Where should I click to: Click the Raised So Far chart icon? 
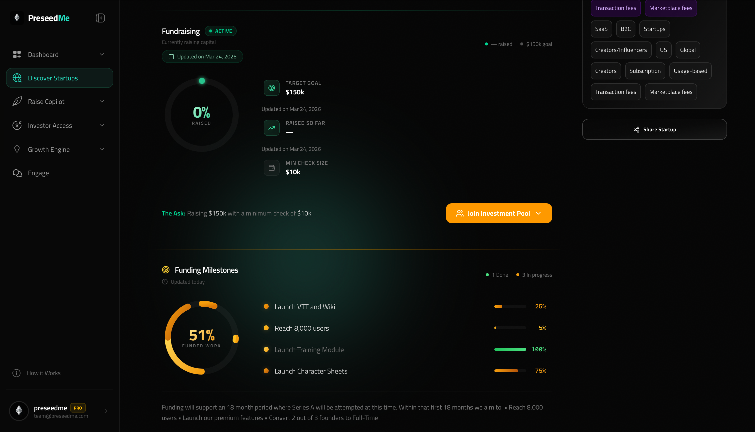click(271, 127)
